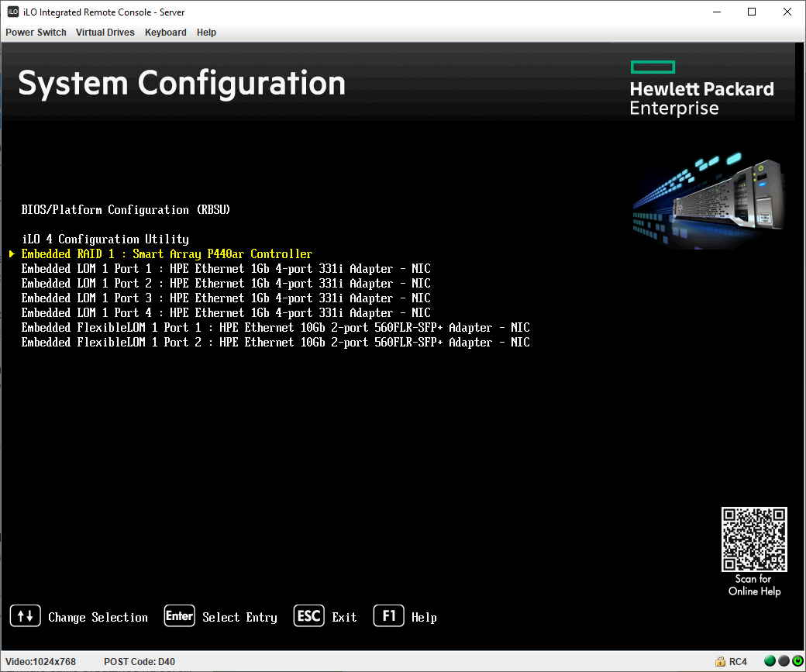Screen dimensions: 806x672
Task: Click the RC4 encryption lock icon
Action: tap(720, 661)
